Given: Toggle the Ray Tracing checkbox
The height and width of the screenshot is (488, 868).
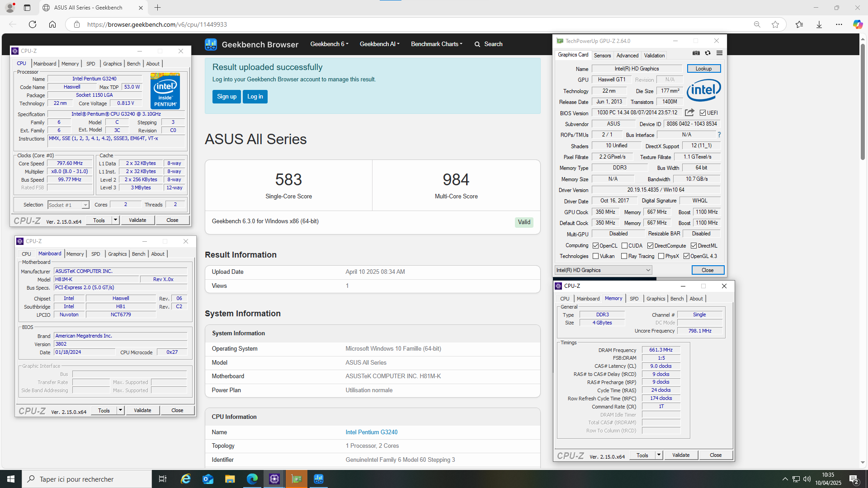Looking at the screenshot, I should click(624, 256).
